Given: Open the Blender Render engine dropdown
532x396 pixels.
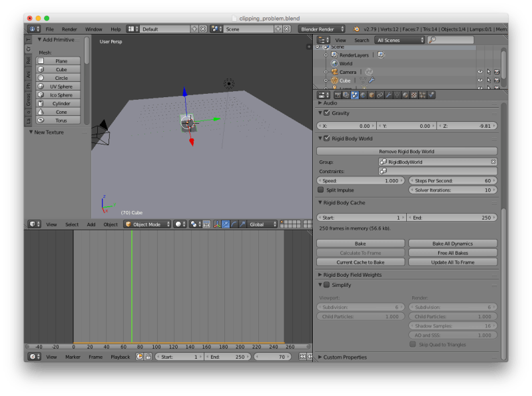Looking at the screenshot, I should pos(322,29).
